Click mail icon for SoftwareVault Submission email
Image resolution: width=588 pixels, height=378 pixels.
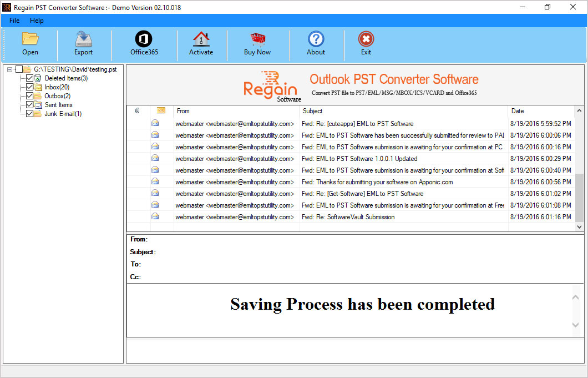pyautogui.click(x=155, y=216)
